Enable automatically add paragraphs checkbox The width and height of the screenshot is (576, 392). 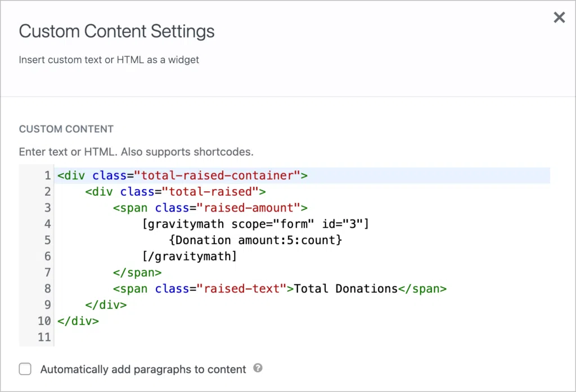[x=25, y=369]
